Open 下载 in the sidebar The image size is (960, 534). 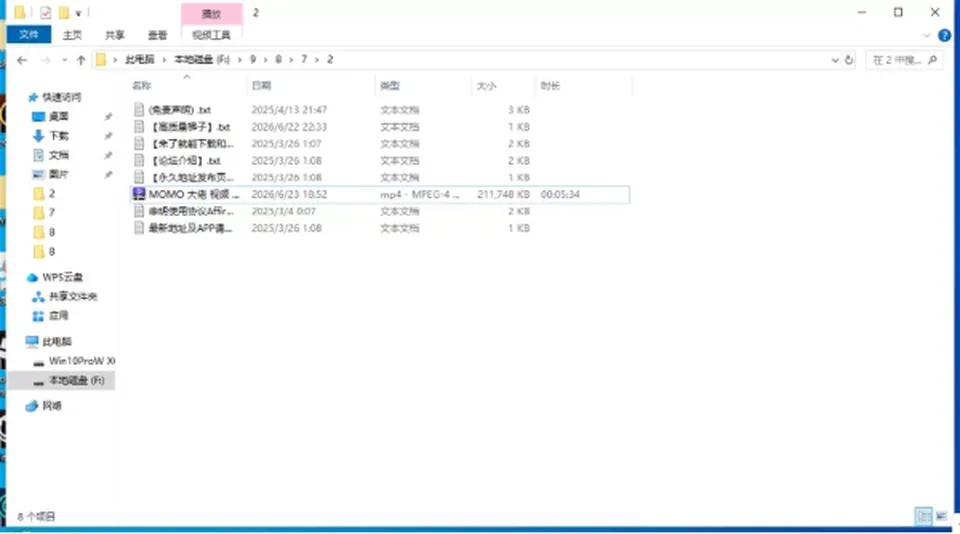(x=59, y=135)
